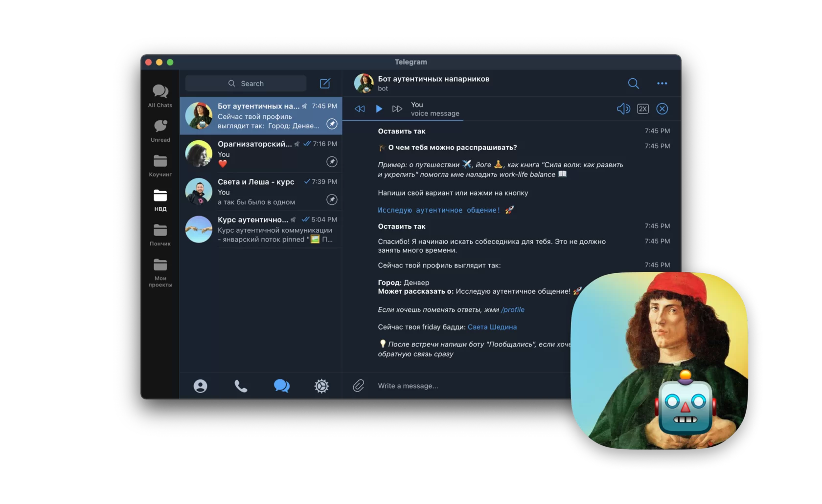822x504 pixels.
Task: Click the Search chats field
Action: (x=246, y=84)
